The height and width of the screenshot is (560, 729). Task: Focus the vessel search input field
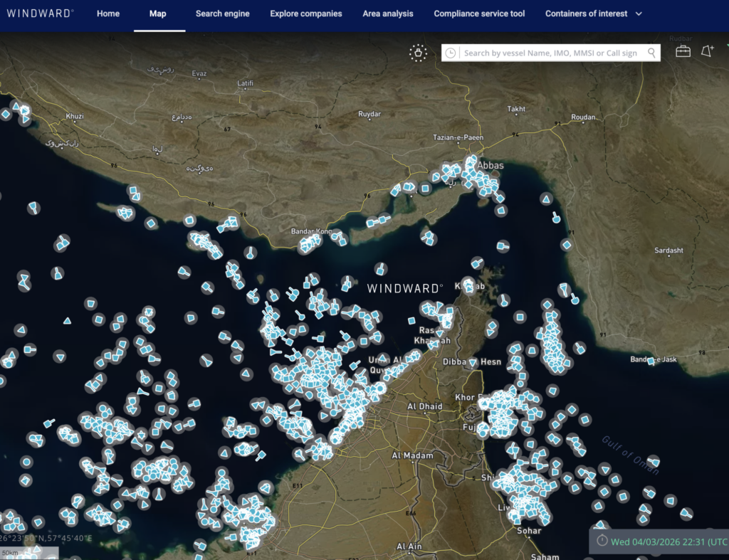click(x=551, y=53)
